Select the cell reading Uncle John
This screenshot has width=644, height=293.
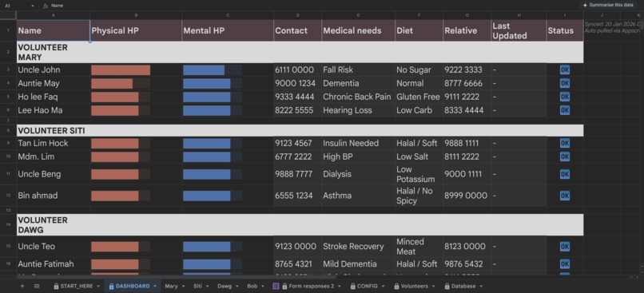coord(53,69)
